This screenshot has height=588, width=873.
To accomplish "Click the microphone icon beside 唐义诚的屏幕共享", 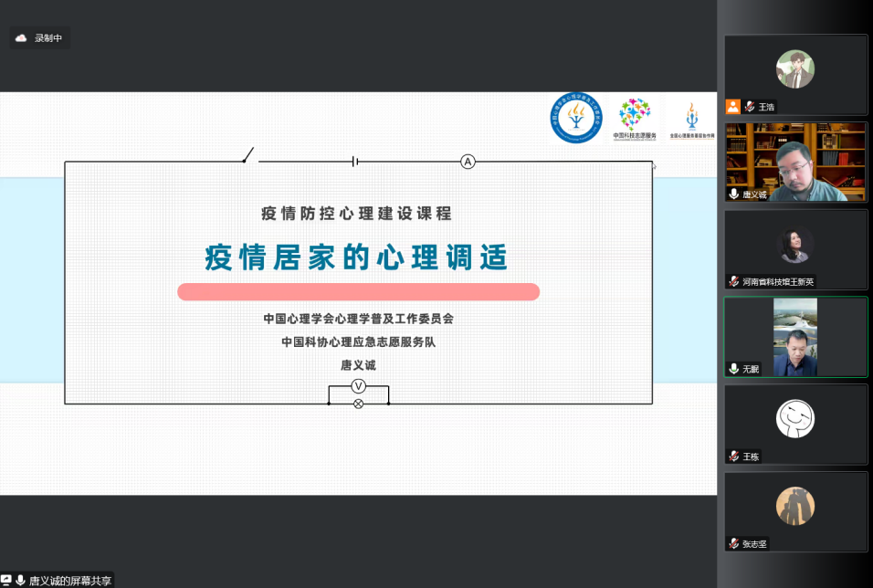I will click(21, 580).
